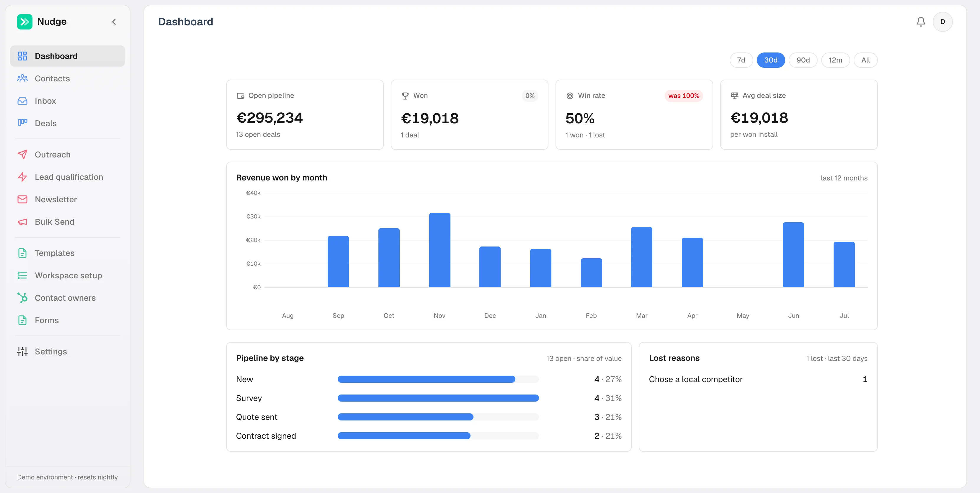Click the Deals kanban icon
Viewport: 980px width, 493px height.
(x=22, y=123)
